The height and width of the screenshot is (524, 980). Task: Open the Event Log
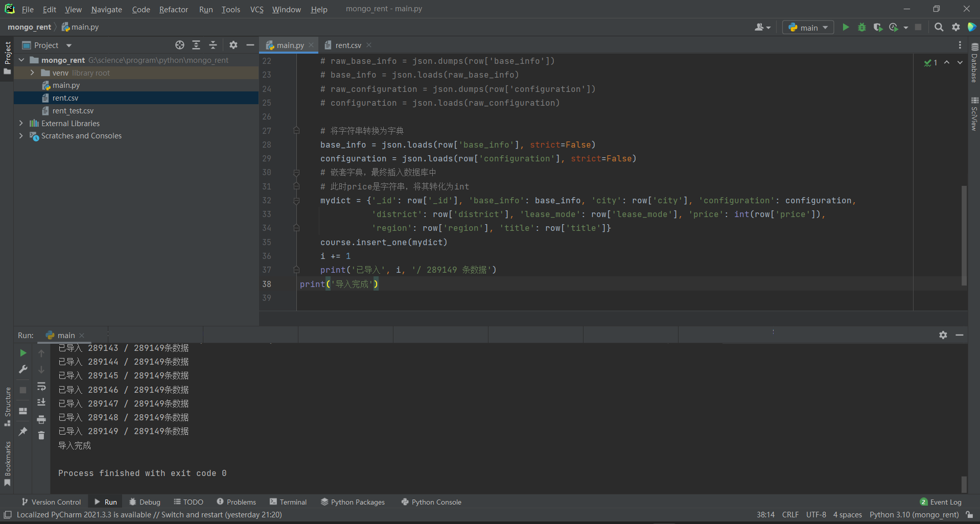click(941, 502)
